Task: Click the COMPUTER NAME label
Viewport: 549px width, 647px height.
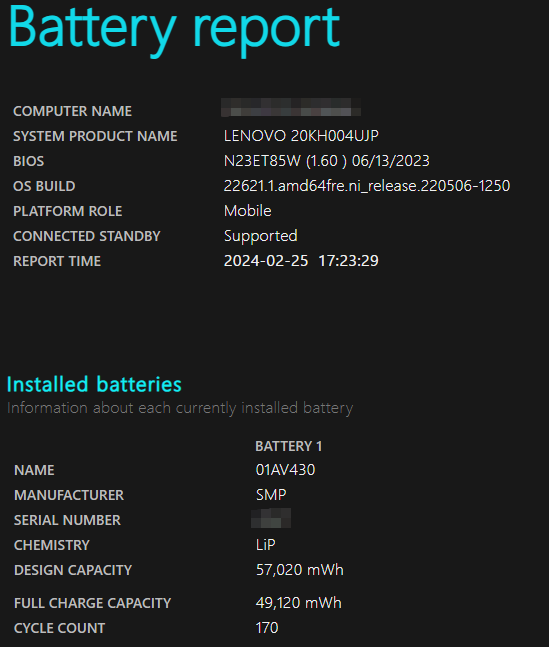Action: coord(72,111)
